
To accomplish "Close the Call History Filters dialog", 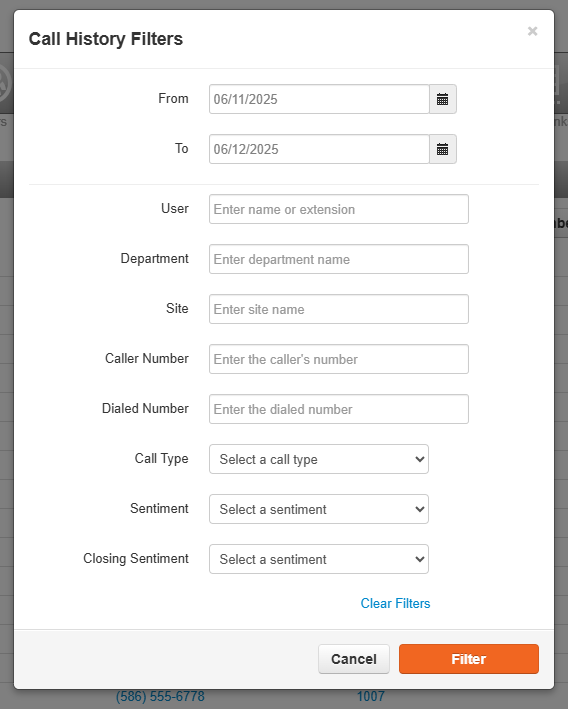I will pos(532,31).
